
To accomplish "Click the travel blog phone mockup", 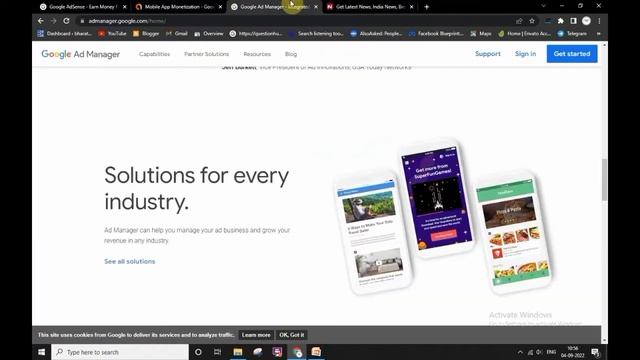I will coord(373,234).
